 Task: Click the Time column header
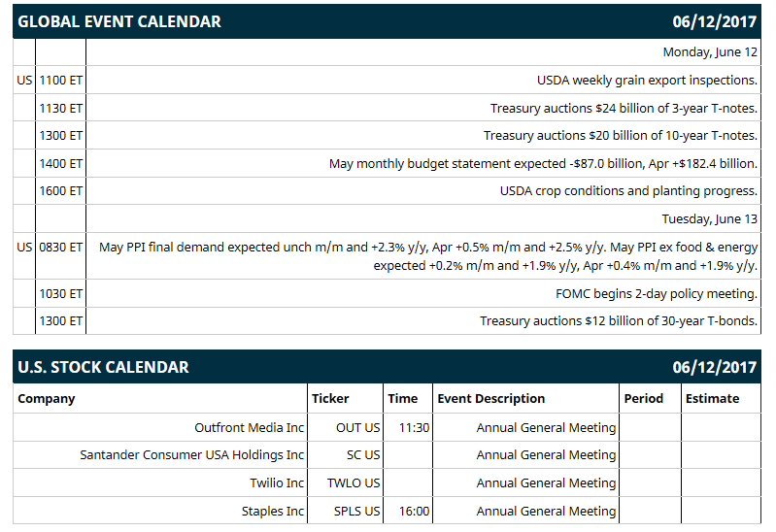402,399
